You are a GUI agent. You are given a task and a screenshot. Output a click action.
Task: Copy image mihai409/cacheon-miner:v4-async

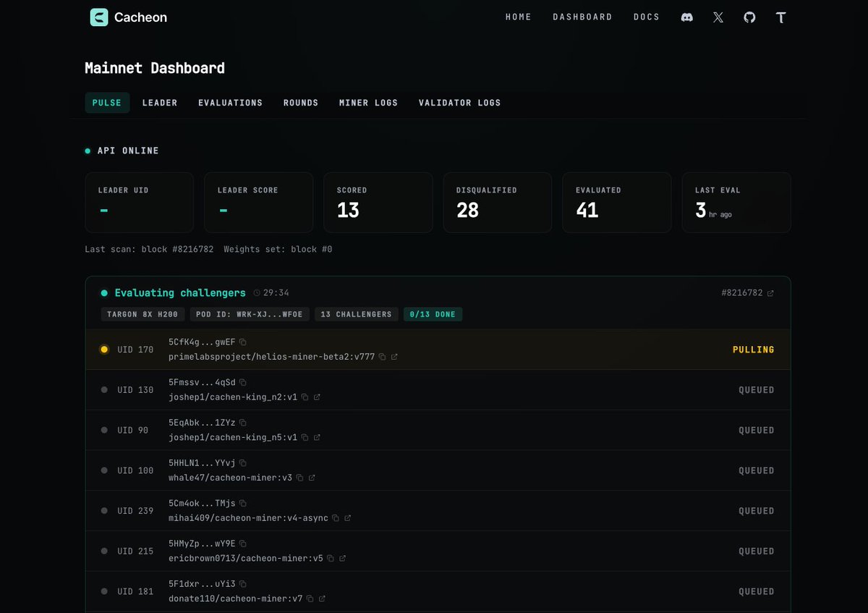click(x=336, y=519)
